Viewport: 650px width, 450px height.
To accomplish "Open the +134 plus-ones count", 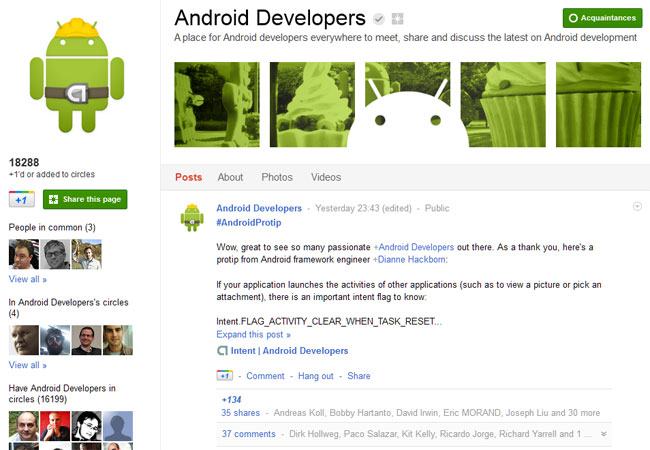I will (x=231, y=400).
